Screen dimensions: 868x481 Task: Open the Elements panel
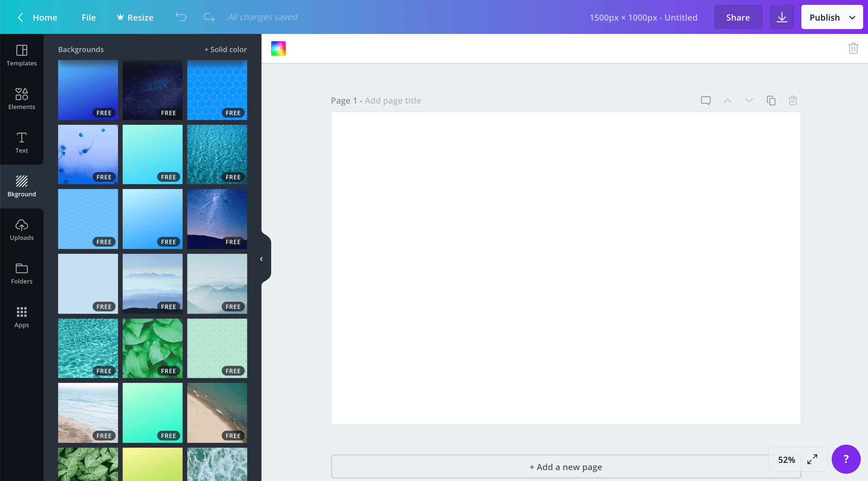tap(22, 99)
